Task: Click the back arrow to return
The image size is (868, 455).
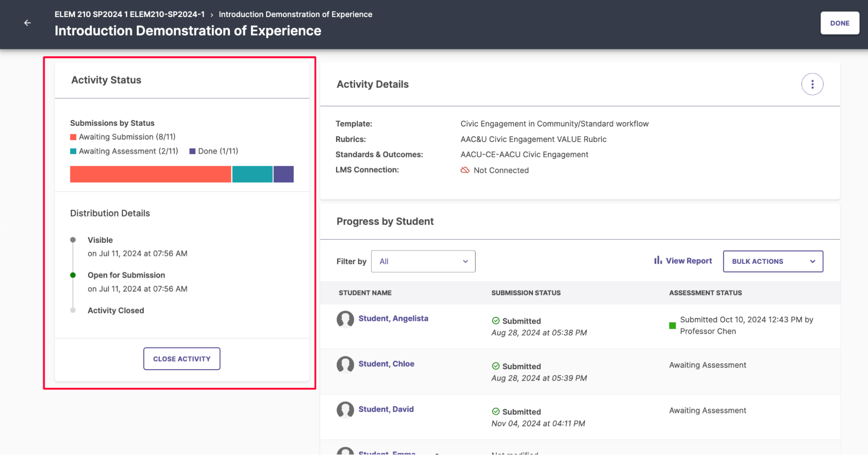Action: click(27, 23)
